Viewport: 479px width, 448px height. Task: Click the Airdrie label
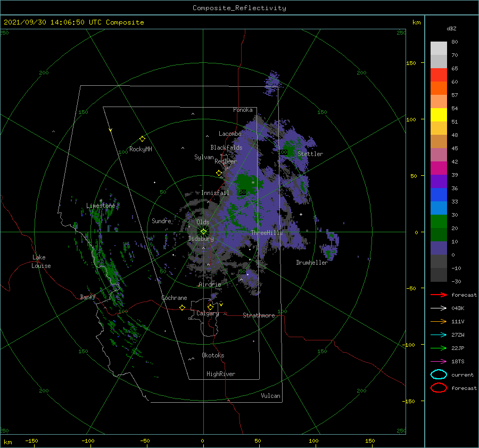[210, 284]
